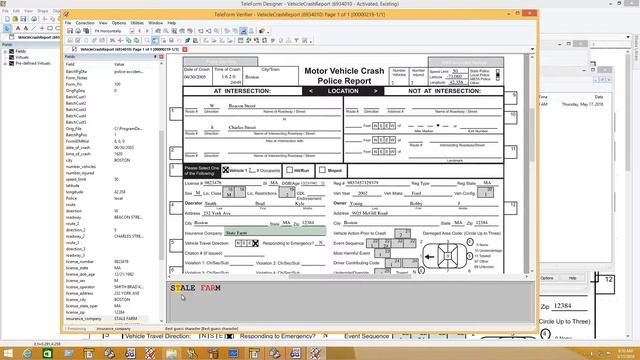Select the pointer tool in Designer window
This screenshot has width=640, height=360.
[7, 29]
